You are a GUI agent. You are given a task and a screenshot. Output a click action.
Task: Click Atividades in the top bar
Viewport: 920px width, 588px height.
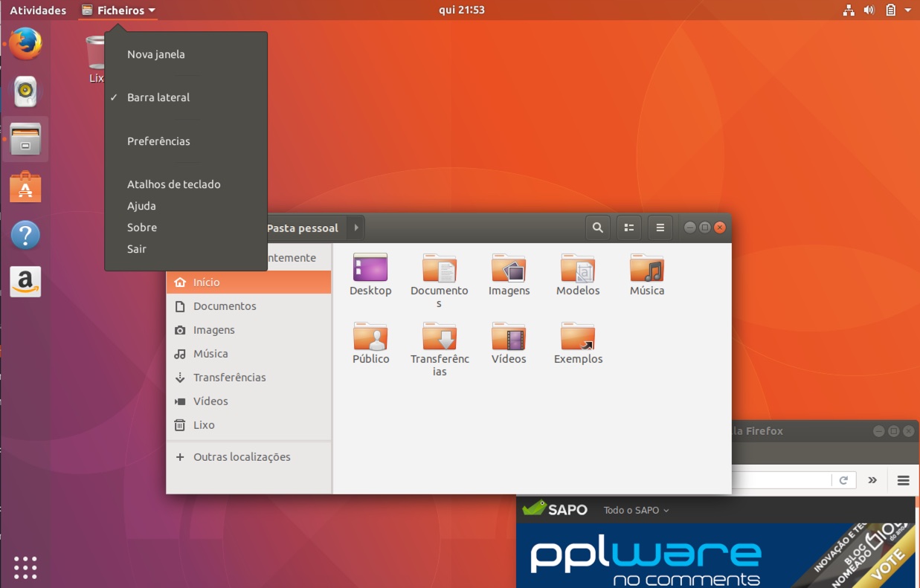(38, 10)
